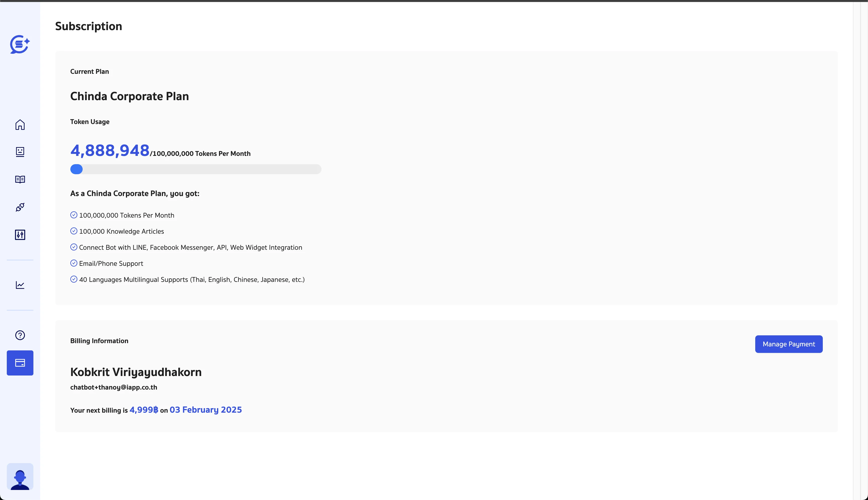Select the Subscription card icon in sidebar
The width and height of the screenshot is (868, 500).
tap(20, 363)
